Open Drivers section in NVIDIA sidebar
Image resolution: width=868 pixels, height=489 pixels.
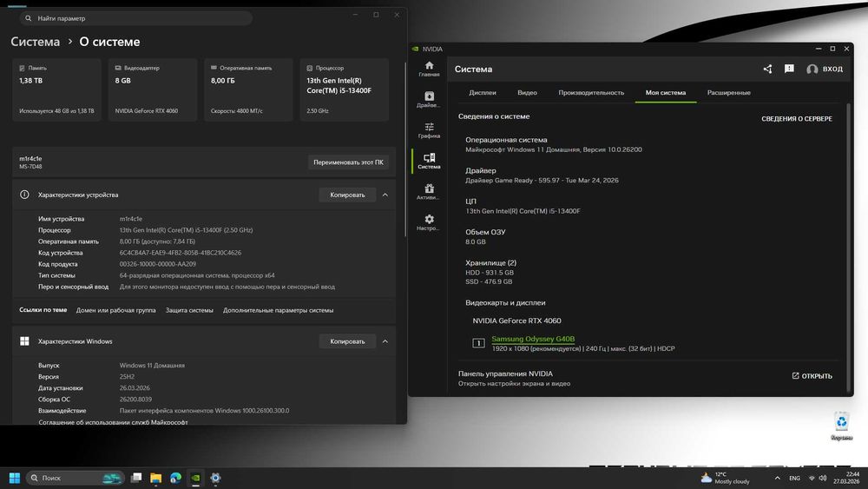[429, 100]
